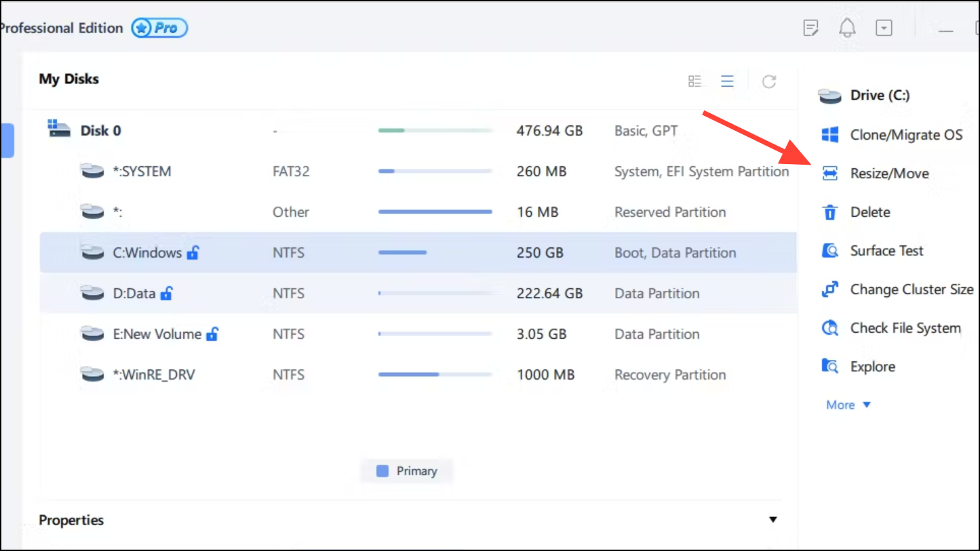Switch to detailed card view layout

694,81
